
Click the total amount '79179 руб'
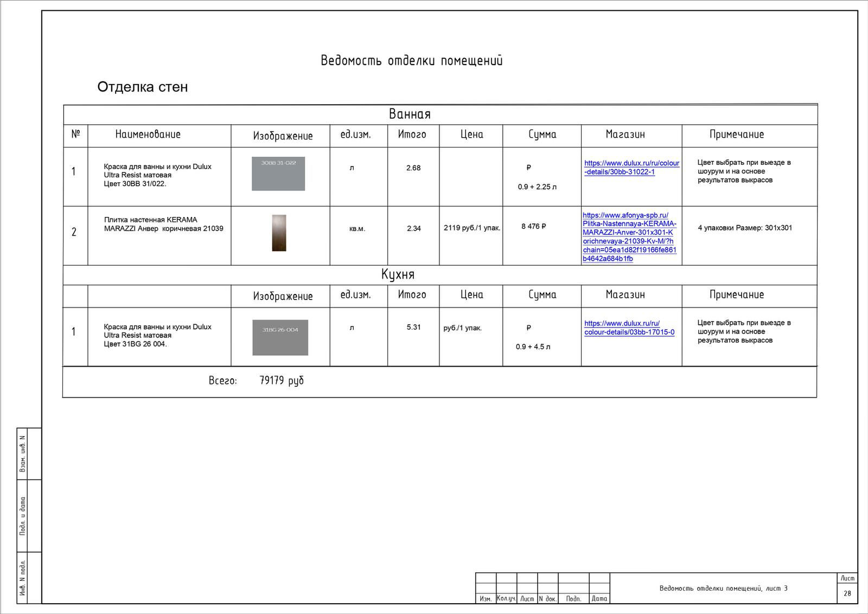click(x=282, y=381)
